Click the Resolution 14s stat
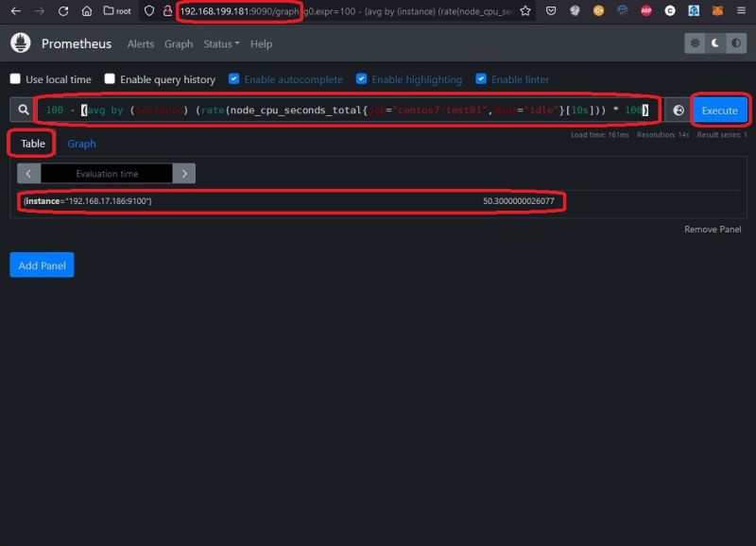756x546 pixels. [663, 135]
